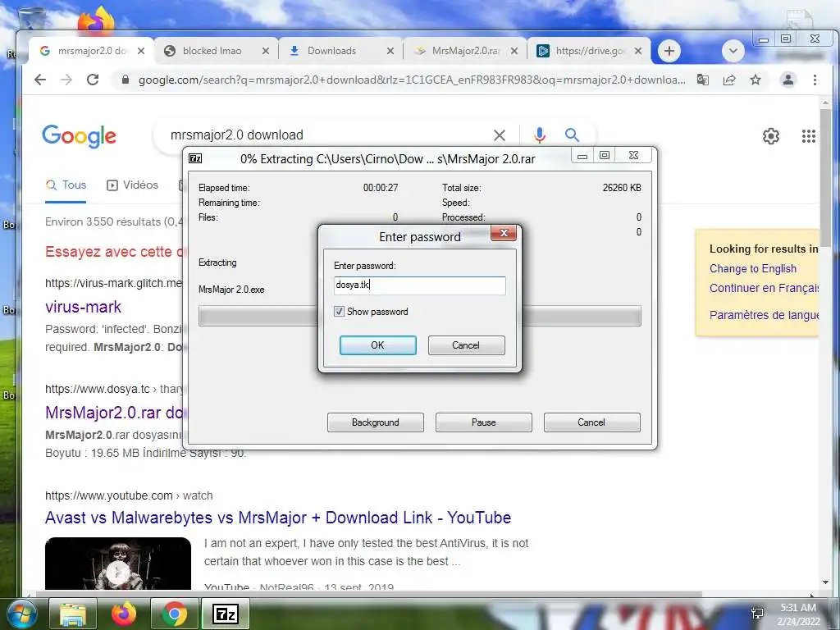Reload the Google search page
This screenshot has width=840, height=630.
tap(93, 80)
